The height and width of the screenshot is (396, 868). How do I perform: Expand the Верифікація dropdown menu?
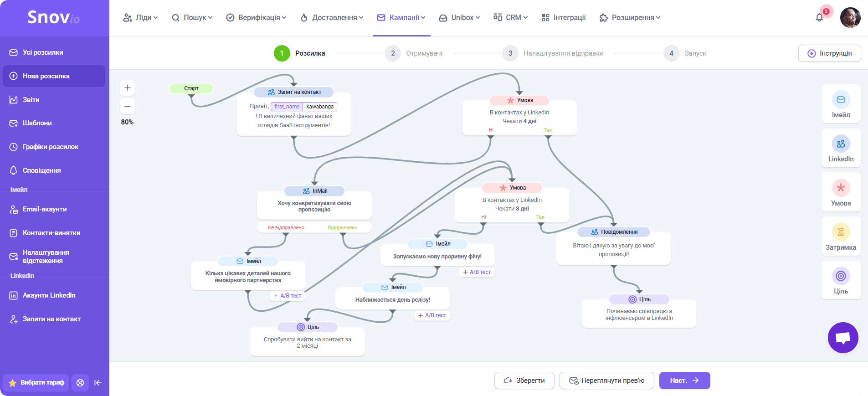point(257,17)
